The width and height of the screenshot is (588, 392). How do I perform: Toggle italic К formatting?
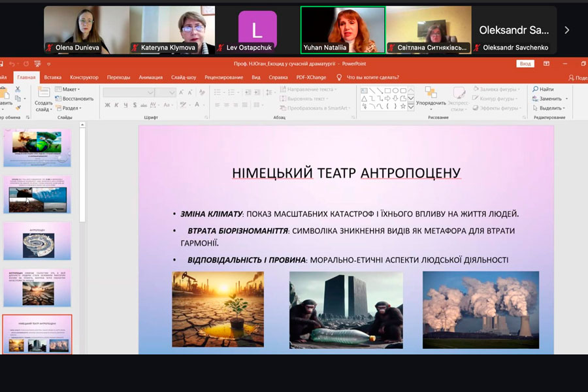116,105
